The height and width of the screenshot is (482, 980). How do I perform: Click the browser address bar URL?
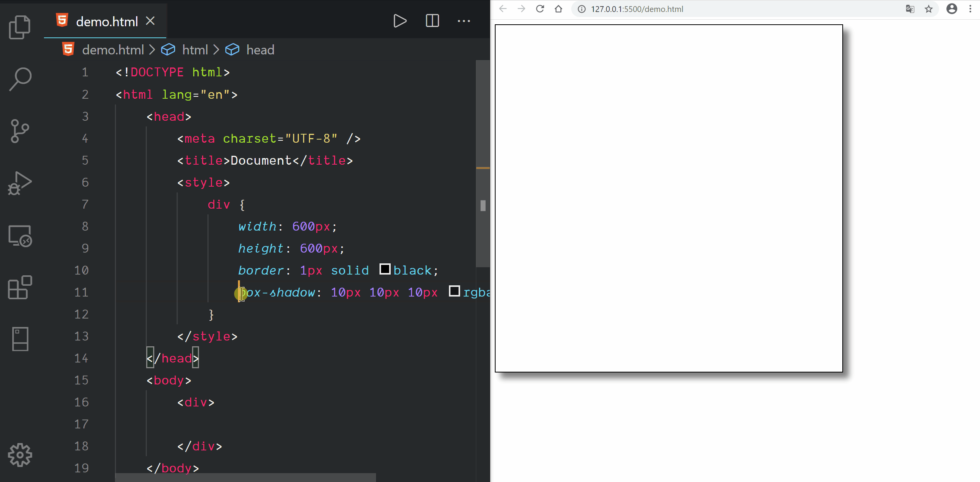[637, 9]
